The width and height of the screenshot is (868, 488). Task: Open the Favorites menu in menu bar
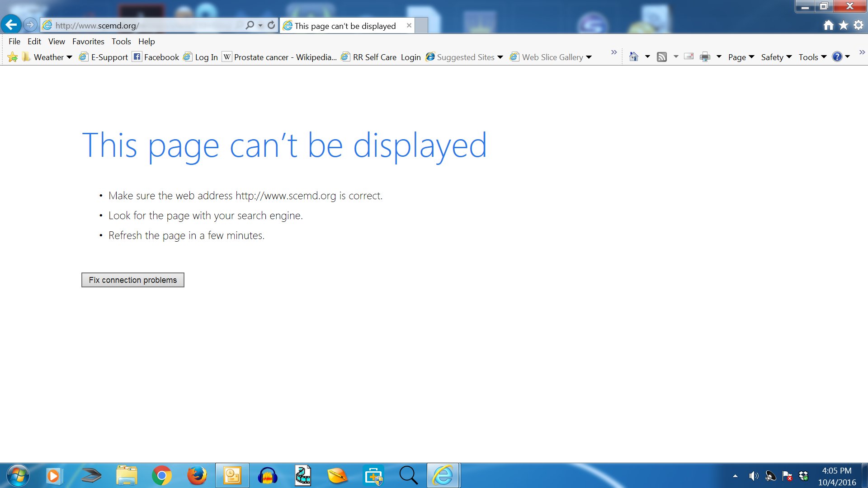coord(88,41)
